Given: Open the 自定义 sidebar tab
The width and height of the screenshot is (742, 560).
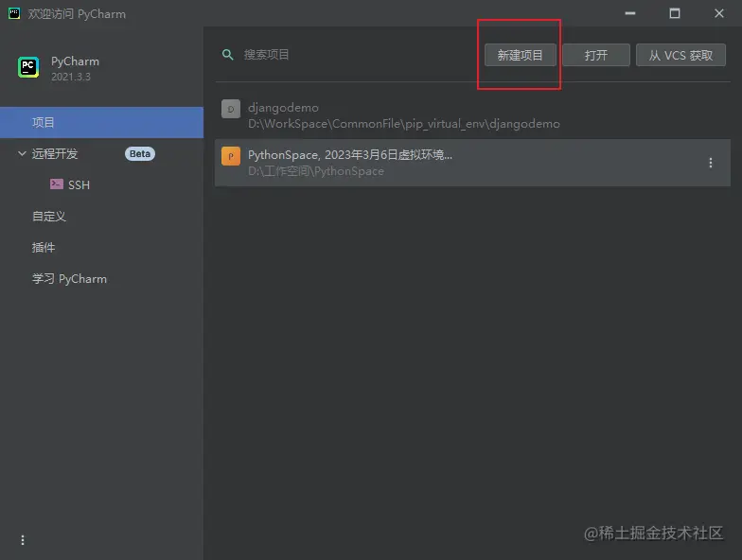Looking at the screenshot, I should pos(49,216).
